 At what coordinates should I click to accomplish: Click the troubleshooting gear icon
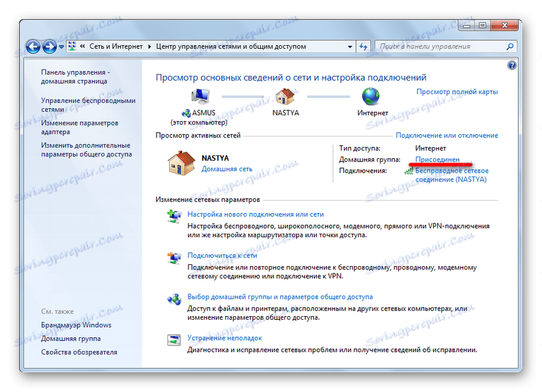pyautogui.click(x=175, y=338)
